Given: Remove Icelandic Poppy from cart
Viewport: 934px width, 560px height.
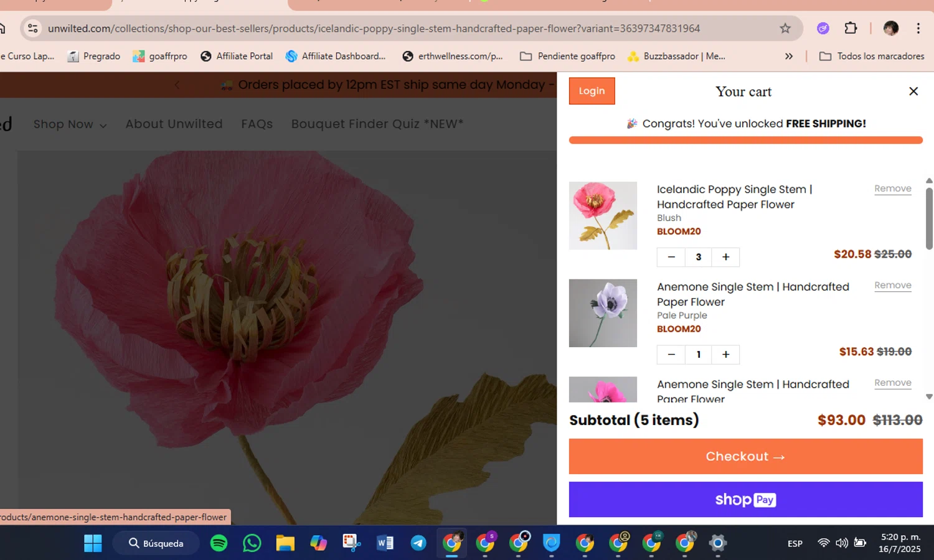Looking at the screenshot, I should (x=892, y=189).
